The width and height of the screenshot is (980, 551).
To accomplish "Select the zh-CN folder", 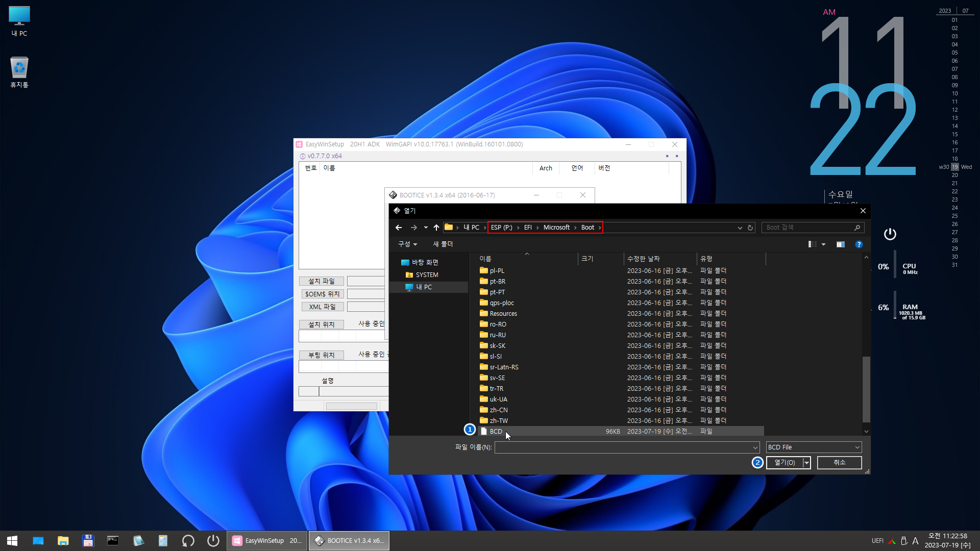I will coord(620,410).
